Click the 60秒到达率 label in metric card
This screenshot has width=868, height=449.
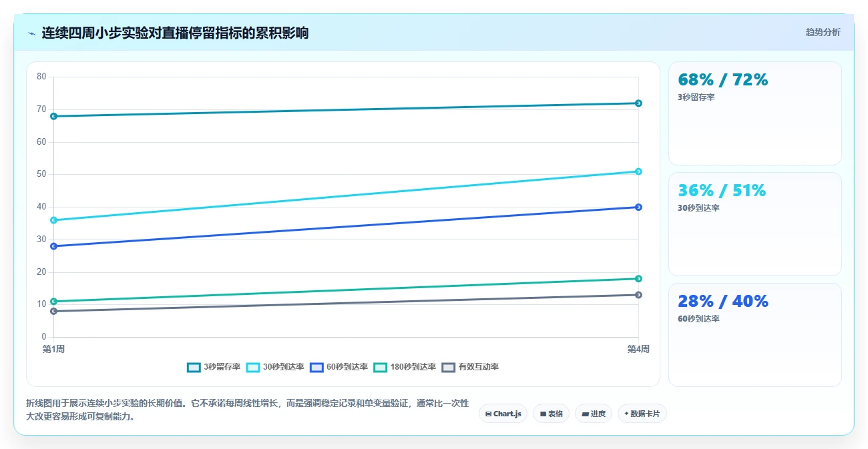[698, 319]
